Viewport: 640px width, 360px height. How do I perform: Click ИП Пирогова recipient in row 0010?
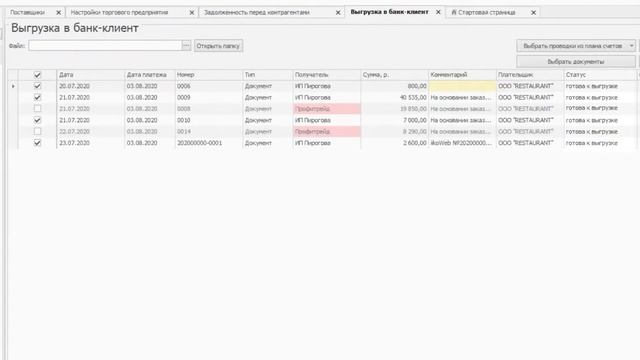pyautogui.click(x=327, y=120)
